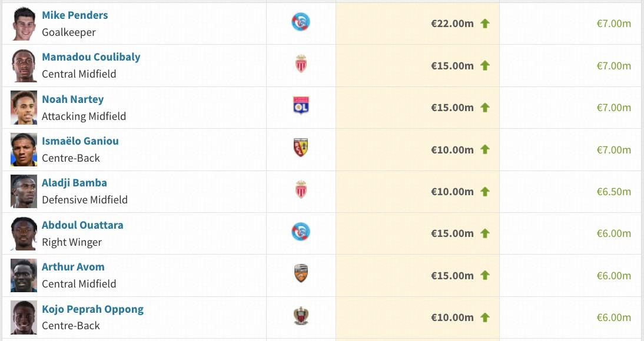
Task: Click the €6.50m value difference for Aladji Bamba
Action: (613, 192)
